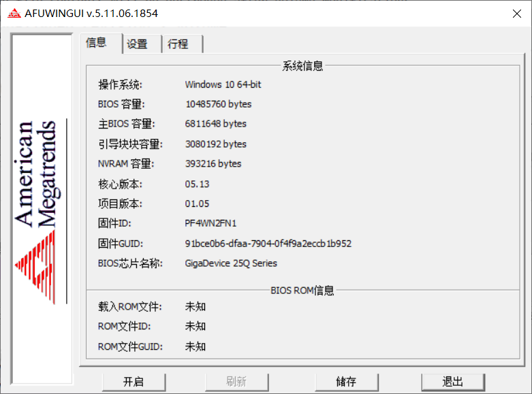Click the 未知 value beside ROM文件ID
Screen dimensions: 532x394
(195, 327)
